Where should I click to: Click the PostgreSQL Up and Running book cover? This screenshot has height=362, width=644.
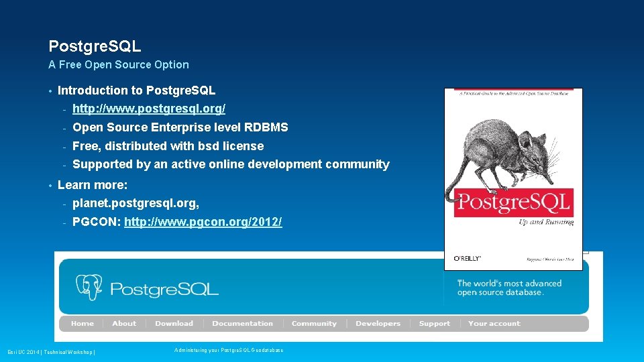[513, 180]
